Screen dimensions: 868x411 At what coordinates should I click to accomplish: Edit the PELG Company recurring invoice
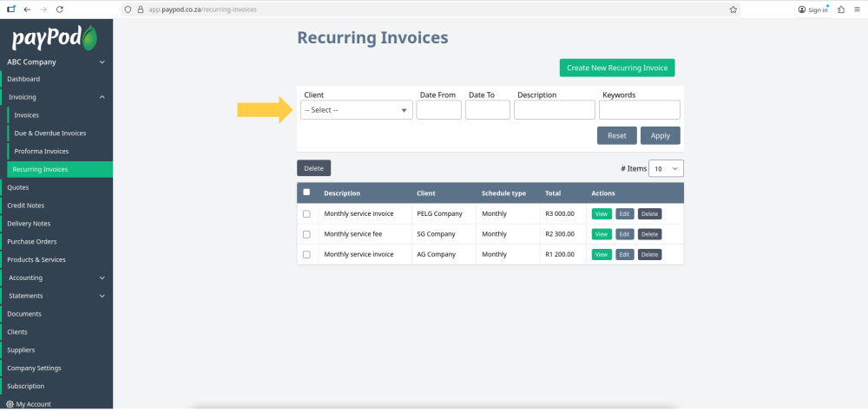[625, 214]
